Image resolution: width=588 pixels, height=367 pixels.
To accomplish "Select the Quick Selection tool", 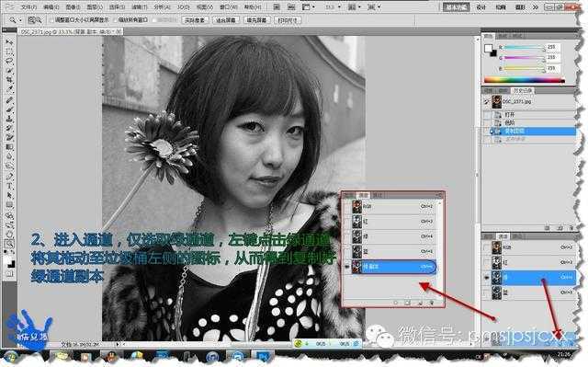I will [x=9, y=71].
